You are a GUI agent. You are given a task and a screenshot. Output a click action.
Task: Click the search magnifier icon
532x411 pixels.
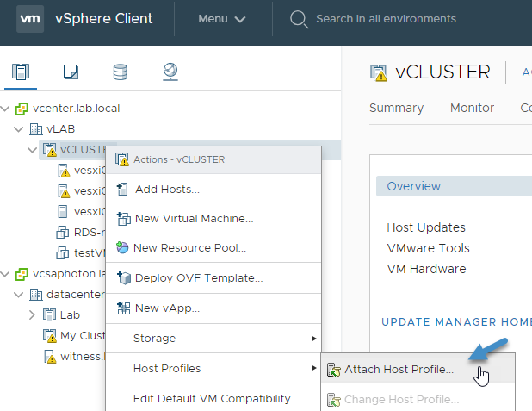tap(299, 19)
